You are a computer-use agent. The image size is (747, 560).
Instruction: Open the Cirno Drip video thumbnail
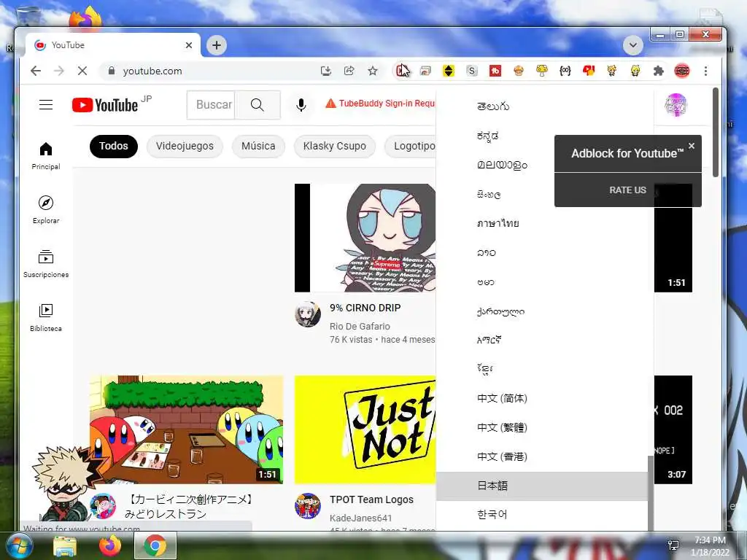click(x=365, y=238)
